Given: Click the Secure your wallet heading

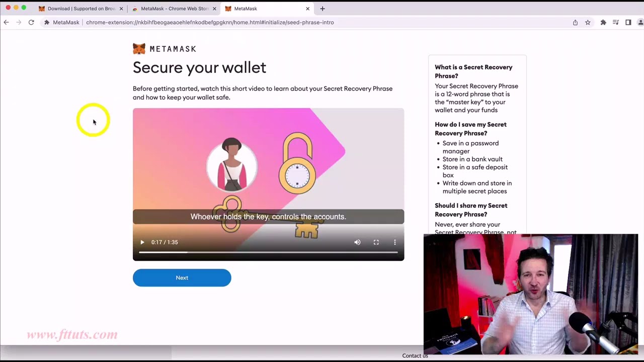Looking at the screenshot, I should 199,67.
